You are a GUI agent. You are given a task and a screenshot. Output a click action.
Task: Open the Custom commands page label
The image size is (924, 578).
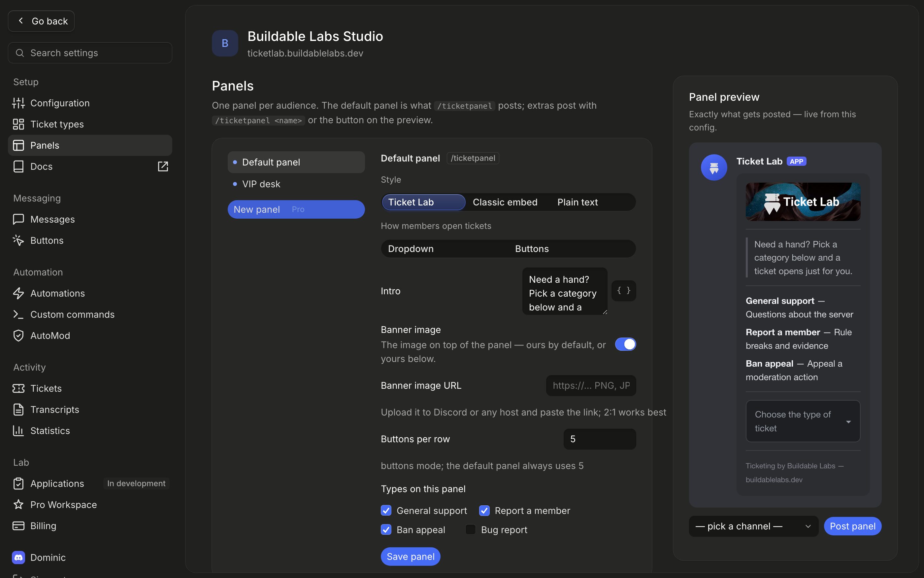(72, 314)
